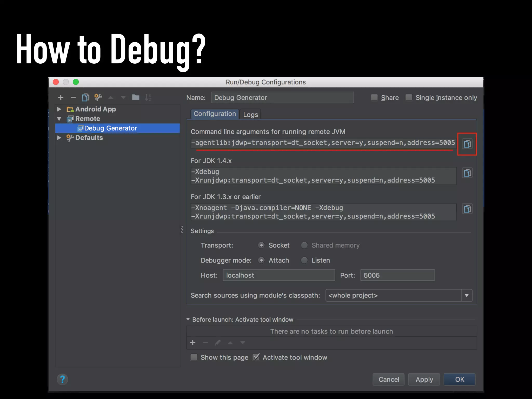Screen dimensions: 532x399
Task: Focus the Port field showing 5005
Action: pos(397,275)
